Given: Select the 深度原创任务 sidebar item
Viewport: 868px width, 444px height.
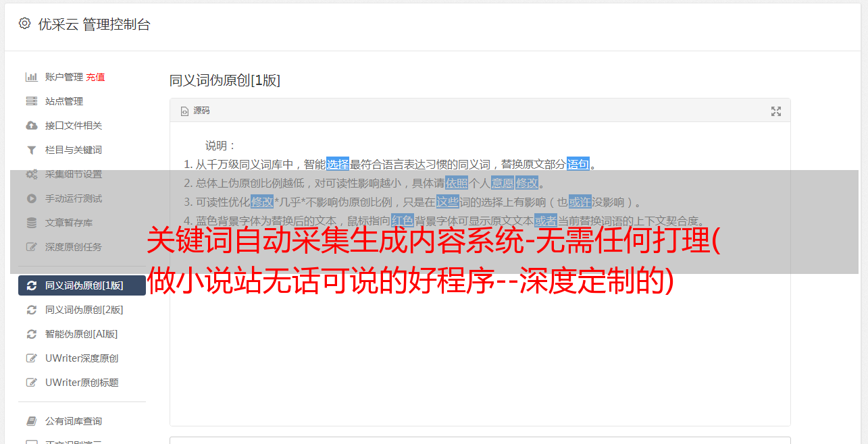Looking at the screenshot, I should pos(82,247).
